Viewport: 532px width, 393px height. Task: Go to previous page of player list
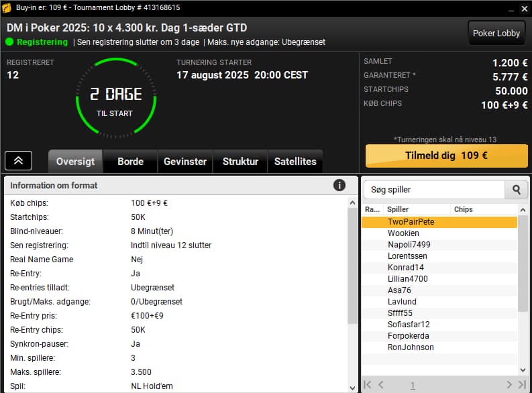[381, 384]
